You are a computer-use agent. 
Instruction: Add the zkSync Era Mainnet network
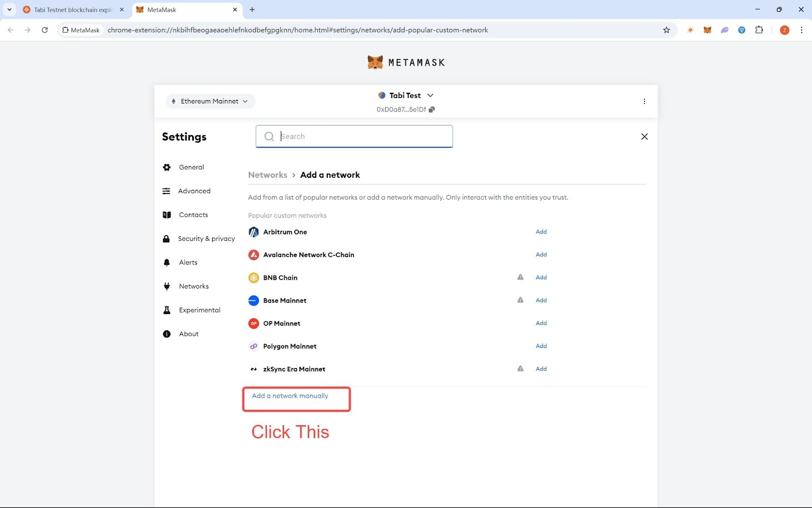pos(541,369)
